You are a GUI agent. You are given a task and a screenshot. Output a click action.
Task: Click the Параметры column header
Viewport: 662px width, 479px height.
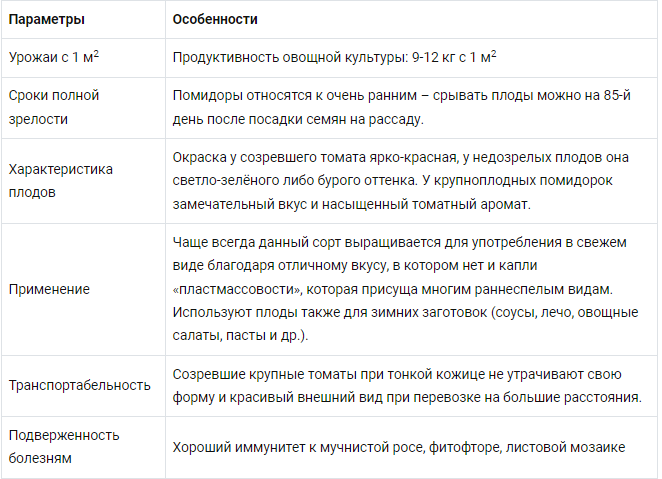point(46,19)
